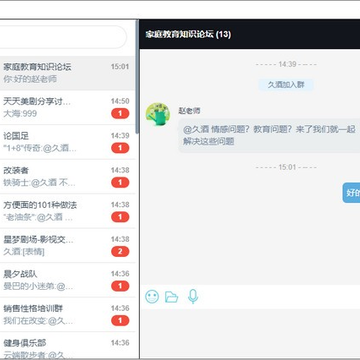This screenshot has height=360, width=360.
Task: Select the 家庭教育知识论坛 conversation
Action: (67, 73)
